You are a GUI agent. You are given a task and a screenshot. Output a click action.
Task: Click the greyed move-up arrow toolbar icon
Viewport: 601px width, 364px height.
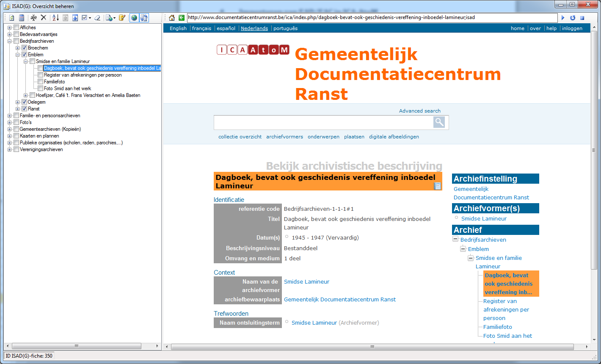[65, 18]
